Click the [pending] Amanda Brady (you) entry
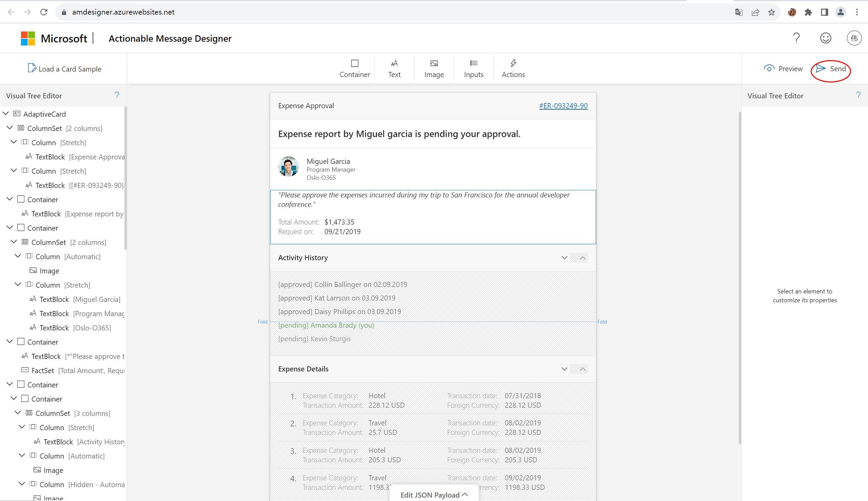Image resolution: width=868 pixels, height=501 pixels. (326, 325)
